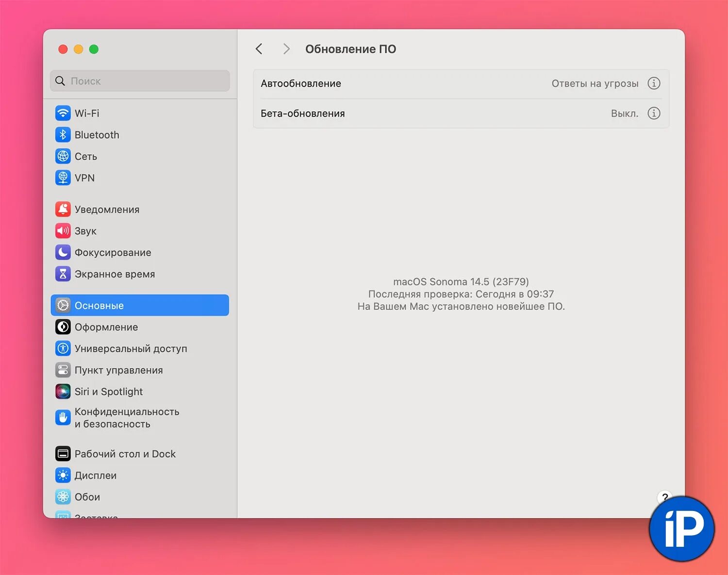Select Универсальный доступ label in sidebar

(131, 348)
